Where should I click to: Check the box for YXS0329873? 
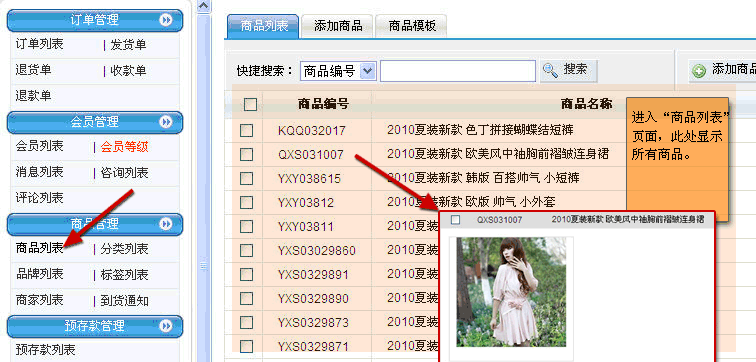pyautogui.click(x=246, y=322)
